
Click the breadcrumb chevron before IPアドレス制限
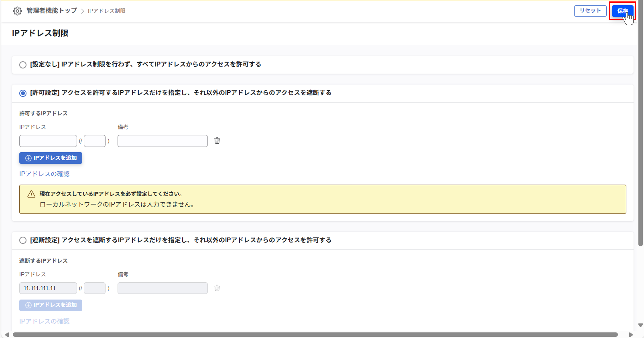pos(83,11)
